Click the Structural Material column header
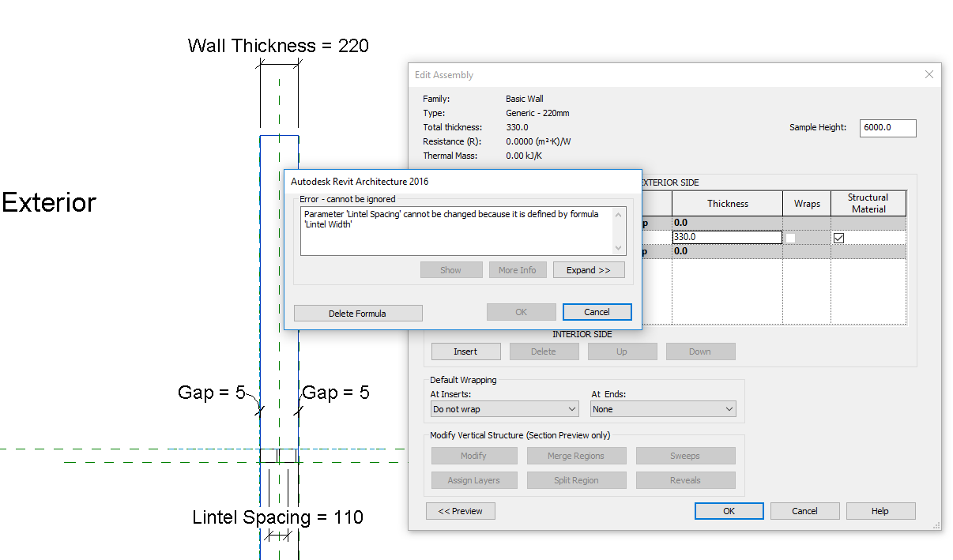Viewport: 953px width, 560px height. pos(868,203)
